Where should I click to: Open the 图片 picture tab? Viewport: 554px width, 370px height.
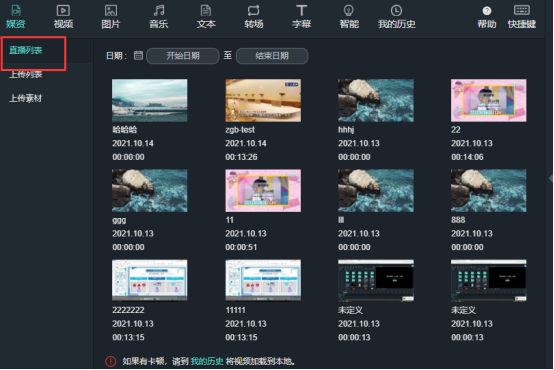point(111,17)
